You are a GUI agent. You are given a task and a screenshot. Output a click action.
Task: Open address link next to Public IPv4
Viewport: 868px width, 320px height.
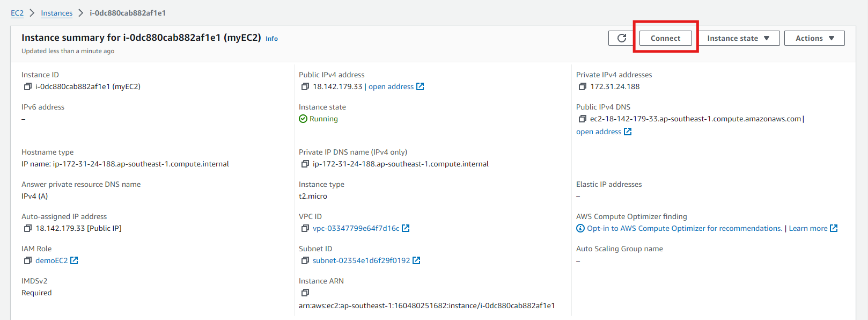point(391,86)
